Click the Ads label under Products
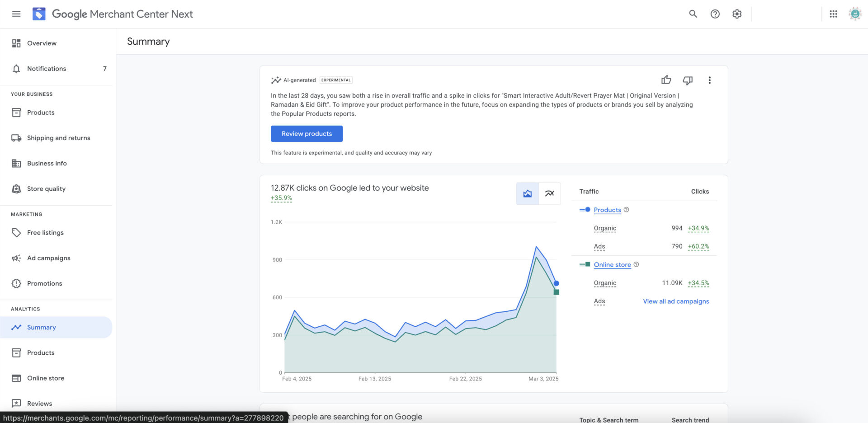Image resolution: width=868 pixels, height=423 pixels. click(x=599, y=246)
